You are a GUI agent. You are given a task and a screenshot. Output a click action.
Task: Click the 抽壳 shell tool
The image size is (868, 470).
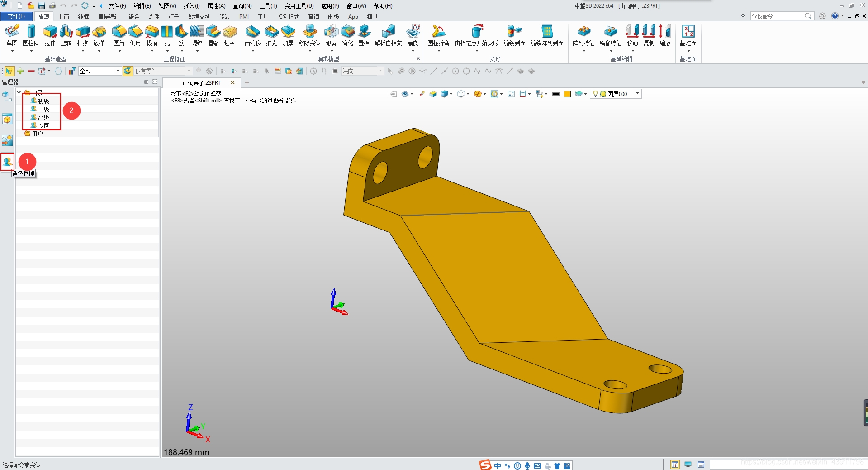(271, 35)
